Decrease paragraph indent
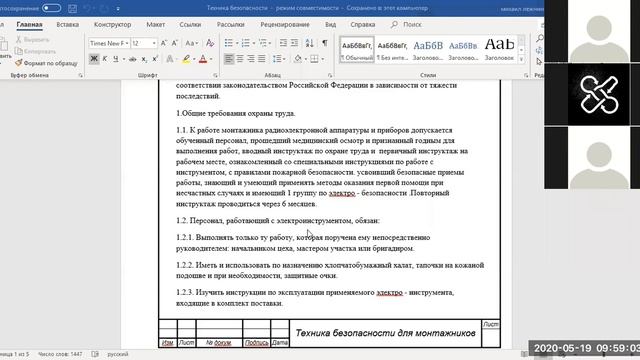 283,43
